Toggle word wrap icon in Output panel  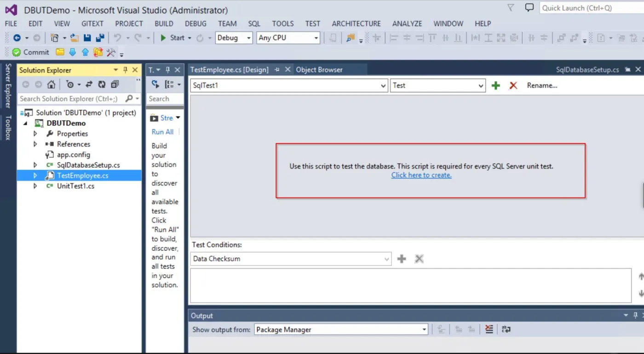pos(506,329)
